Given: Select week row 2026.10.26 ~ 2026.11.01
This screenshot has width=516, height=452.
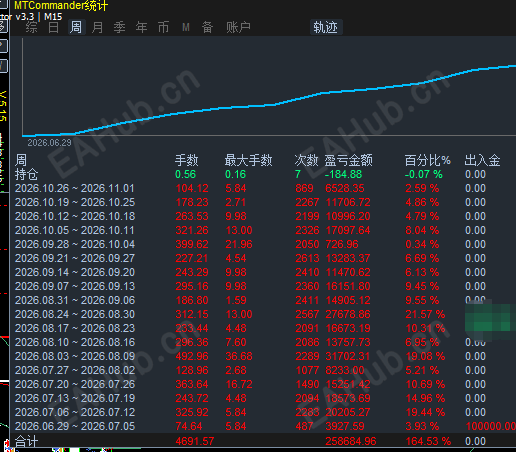Looking at the screenshot, I should click(x=263, y=188).
